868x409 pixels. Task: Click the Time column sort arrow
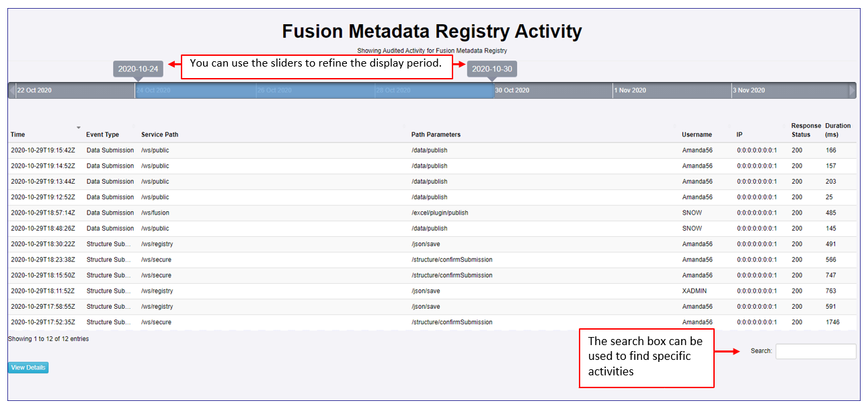click(x=78, y=127)
